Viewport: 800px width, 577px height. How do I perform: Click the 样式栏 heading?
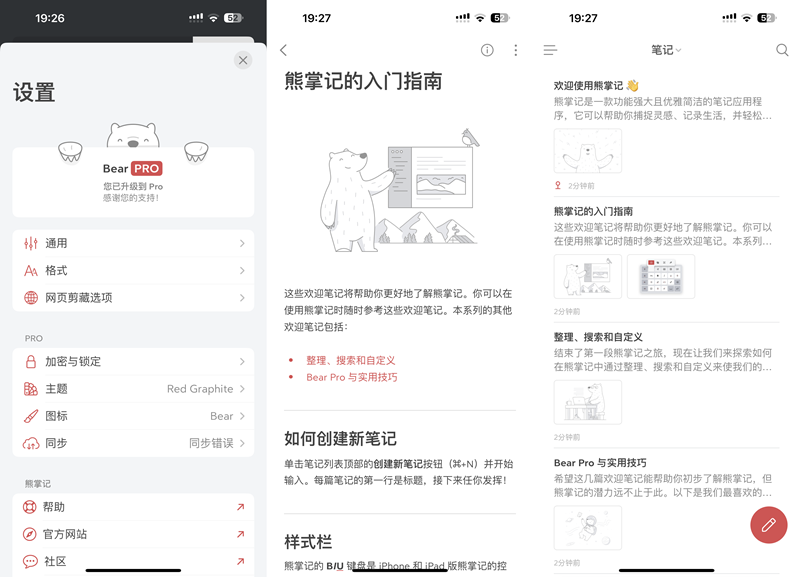click(x=308, y=542)
